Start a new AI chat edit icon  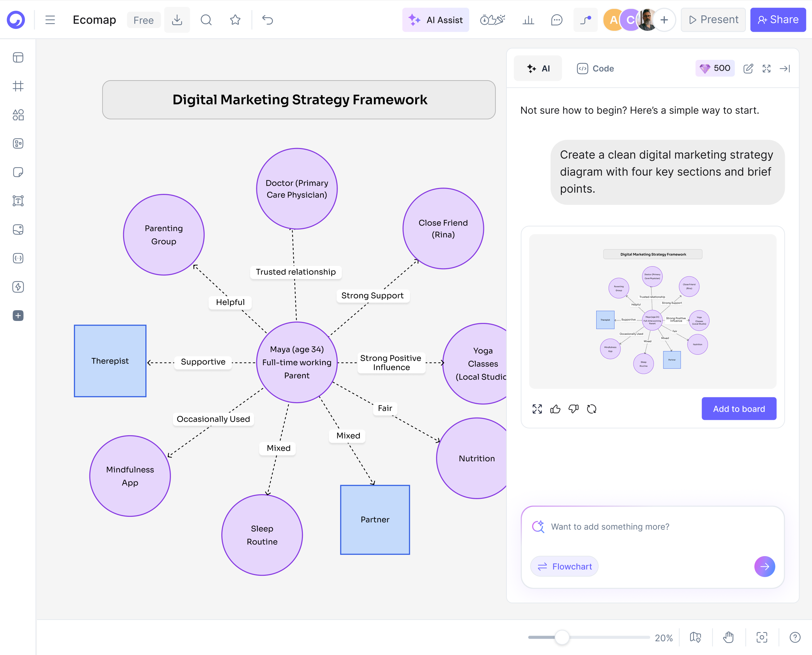coord(748,68)
